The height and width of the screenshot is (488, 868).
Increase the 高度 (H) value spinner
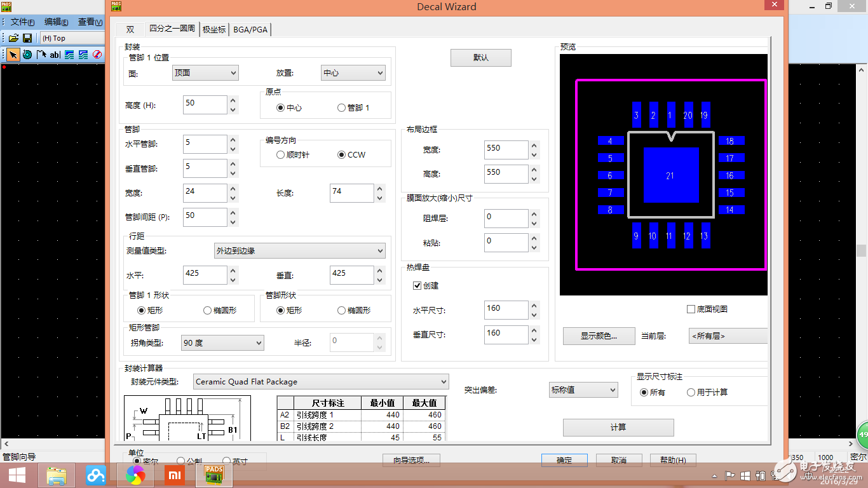(x=233, y=100)
